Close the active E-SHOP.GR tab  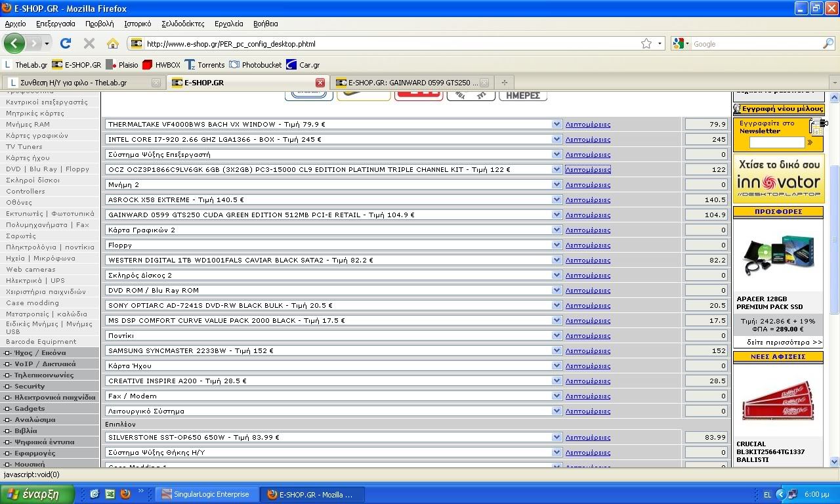pyautogui.click(x=320, y=83)
